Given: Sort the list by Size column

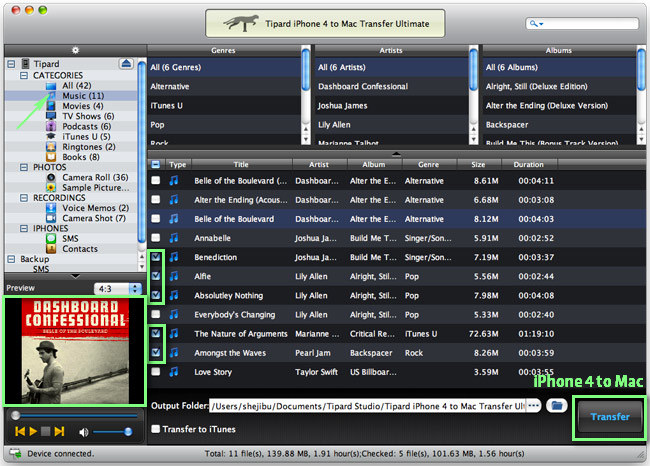Looking at the screenshot, I should pyautogui.click(x=478, y=165).
